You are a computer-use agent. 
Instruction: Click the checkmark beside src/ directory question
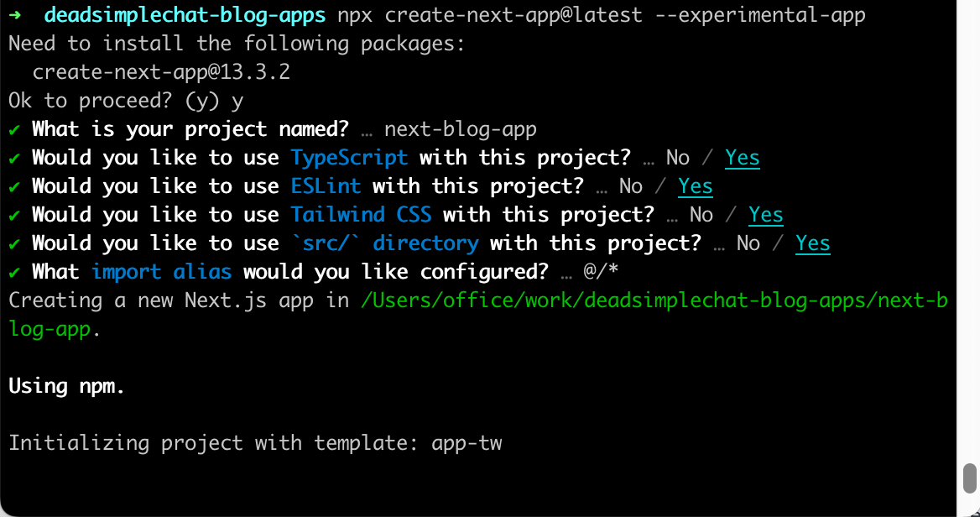point(15,243)
